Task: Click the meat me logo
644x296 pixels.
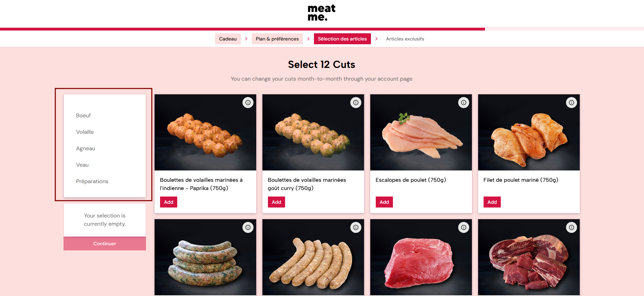Action: click(321, 13)
